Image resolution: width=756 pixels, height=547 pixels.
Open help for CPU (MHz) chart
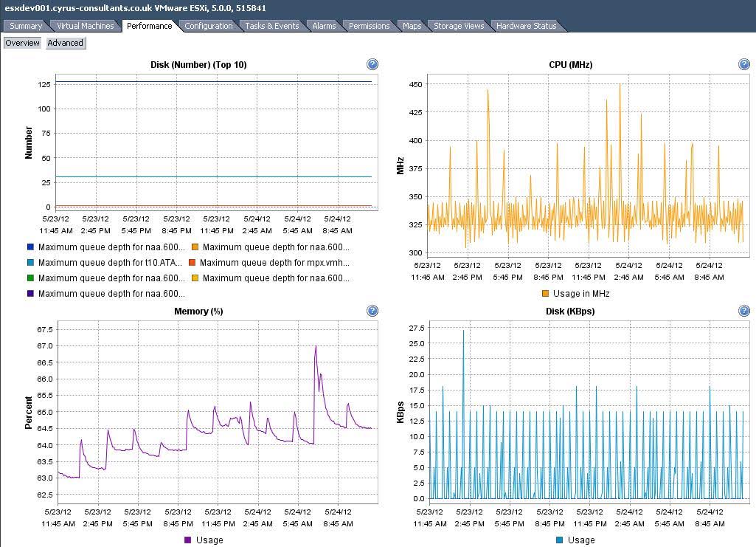(x=744, y=64)
